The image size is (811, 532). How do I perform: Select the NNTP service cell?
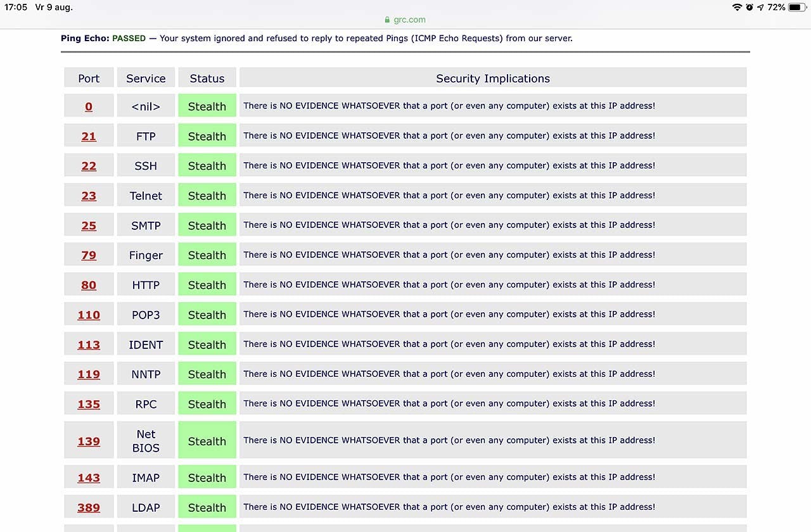[x=146, y=374]
